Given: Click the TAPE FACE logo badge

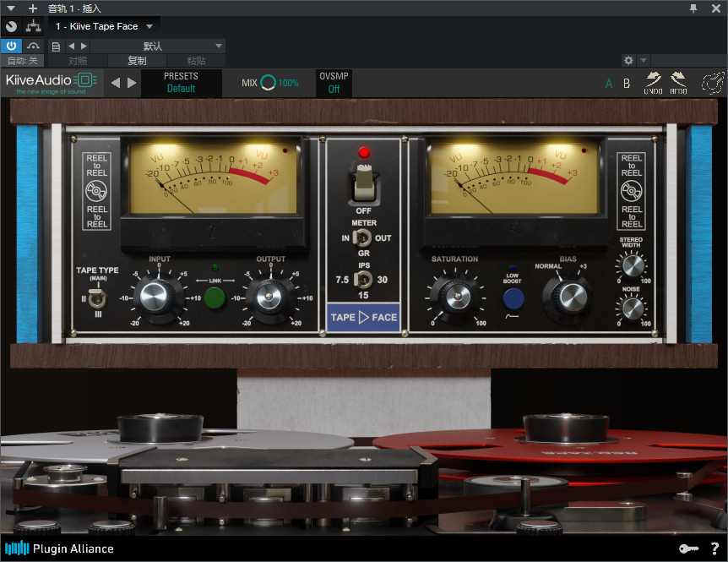Looking at the screenshot, I should tap(363, 318).
